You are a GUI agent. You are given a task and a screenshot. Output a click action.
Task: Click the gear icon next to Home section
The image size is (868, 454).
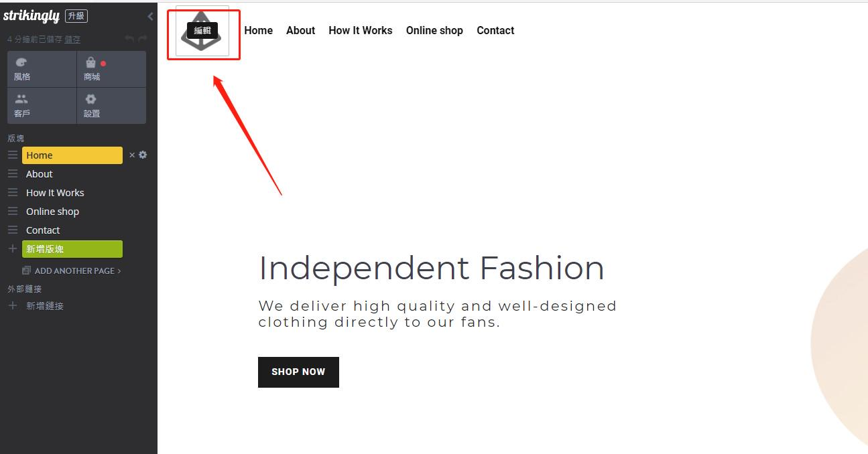(143, 155)
